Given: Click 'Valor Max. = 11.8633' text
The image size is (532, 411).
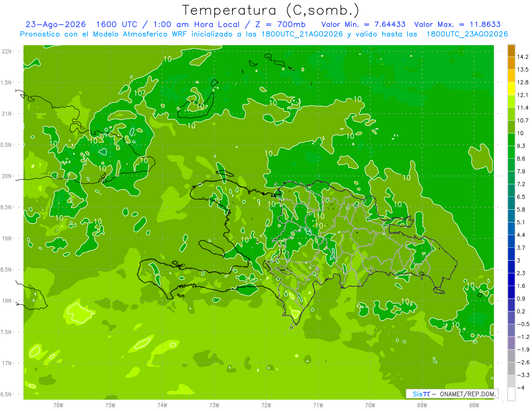Looking at the screenshot, I should (x=457, y=24).
